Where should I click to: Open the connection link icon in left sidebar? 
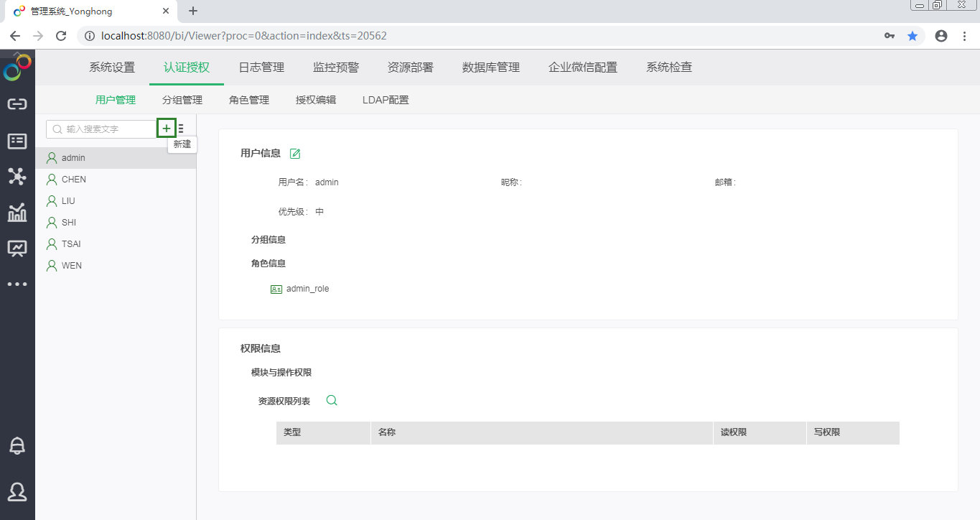click(17, 104)
